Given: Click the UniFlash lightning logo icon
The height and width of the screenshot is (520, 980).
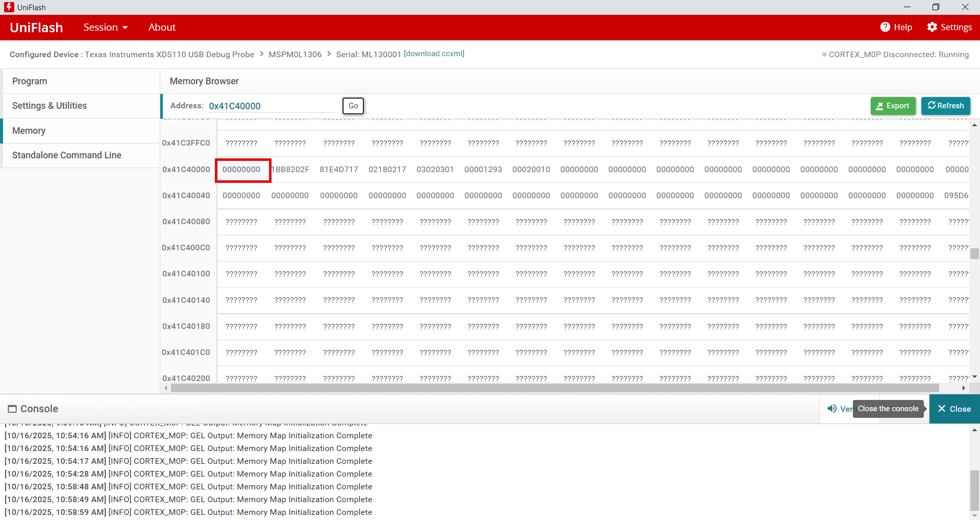Looking at the screenshot, I should 9,7.
